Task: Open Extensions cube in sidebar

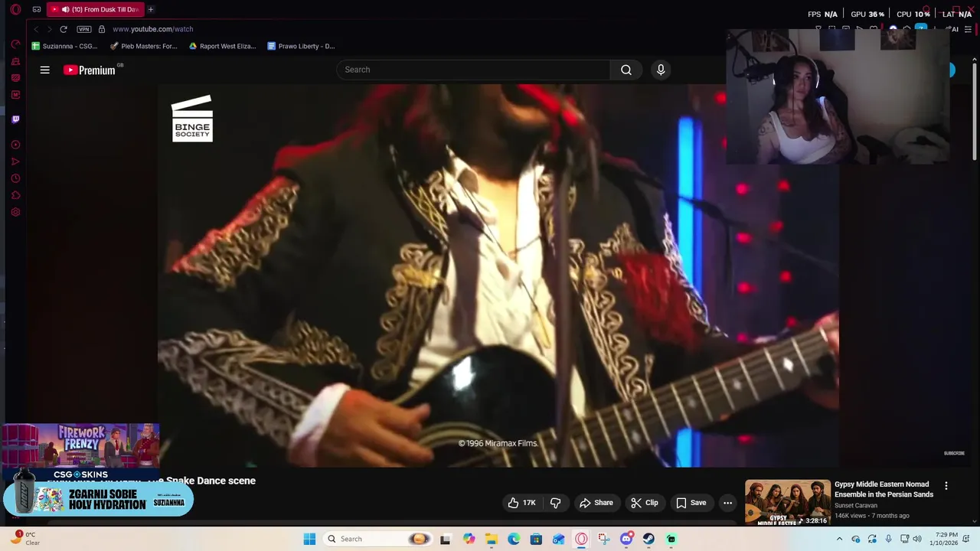Action: (x=15, y=195)
